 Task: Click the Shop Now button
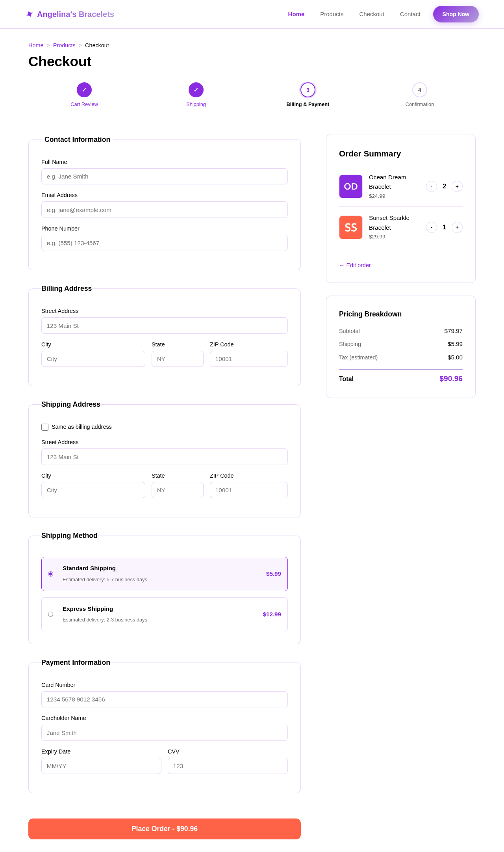click(x=456, y=14)
